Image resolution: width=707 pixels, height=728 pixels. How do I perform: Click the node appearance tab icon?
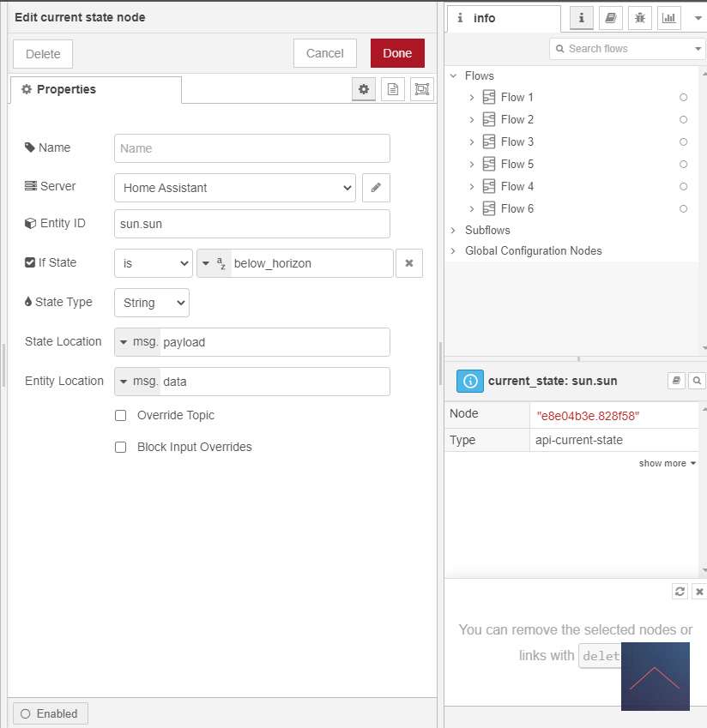[421, 89]
